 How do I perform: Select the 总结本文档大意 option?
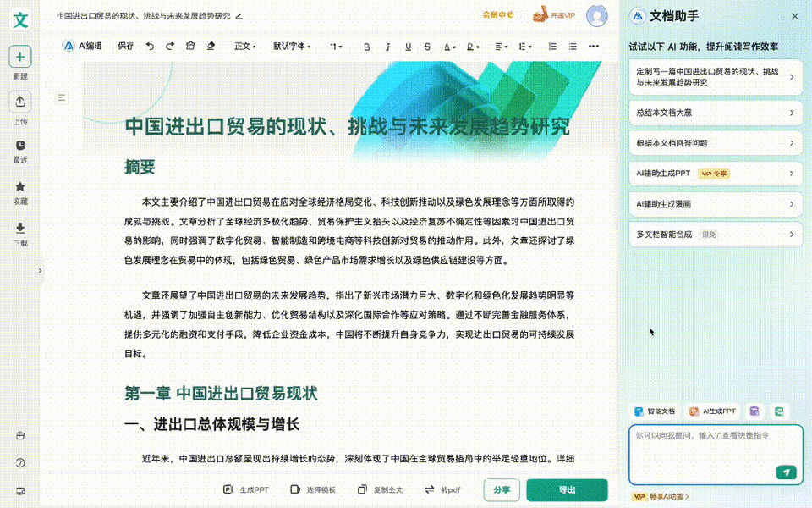tap(716, 113)
